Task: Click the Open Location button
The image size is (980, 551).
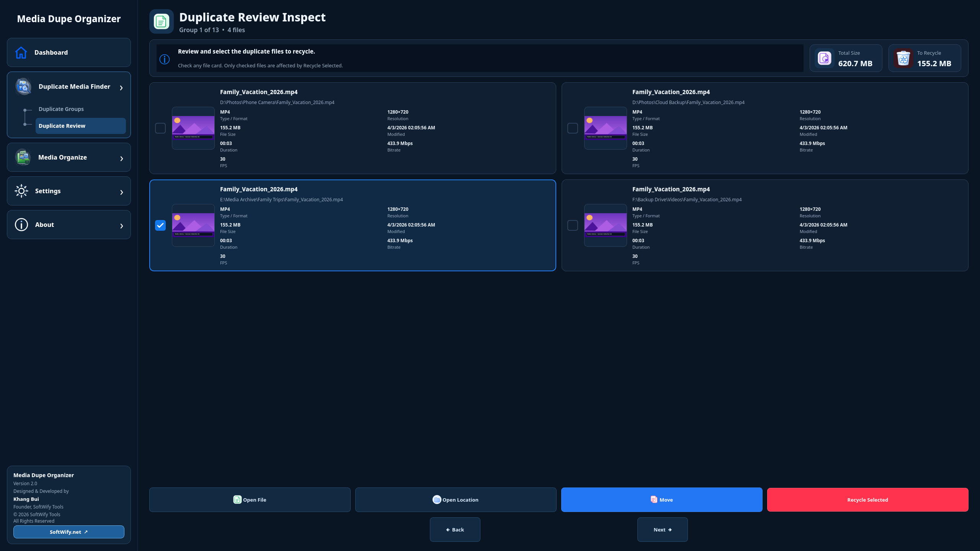Action: tap(456, 500)
